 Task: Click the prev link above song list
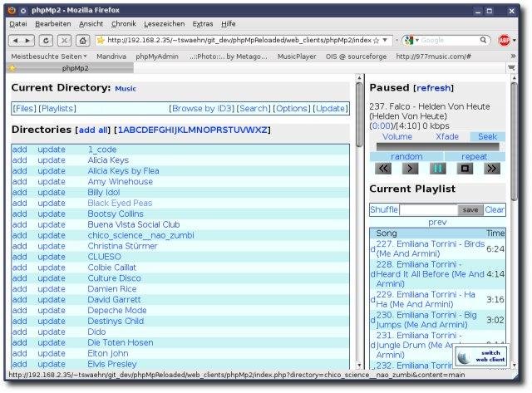tap(437, 223)
